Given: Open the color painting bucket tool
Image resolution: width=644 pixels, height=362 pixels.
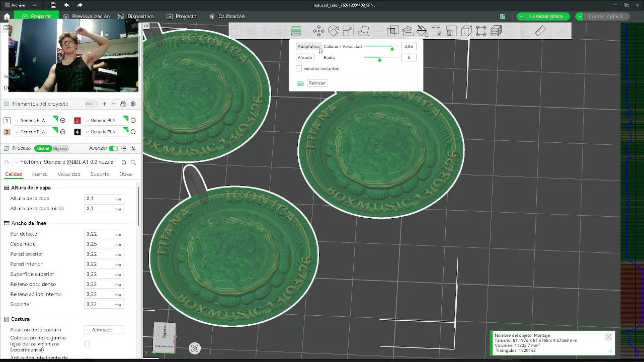Looking at the screenshot, I should (422, 31).
